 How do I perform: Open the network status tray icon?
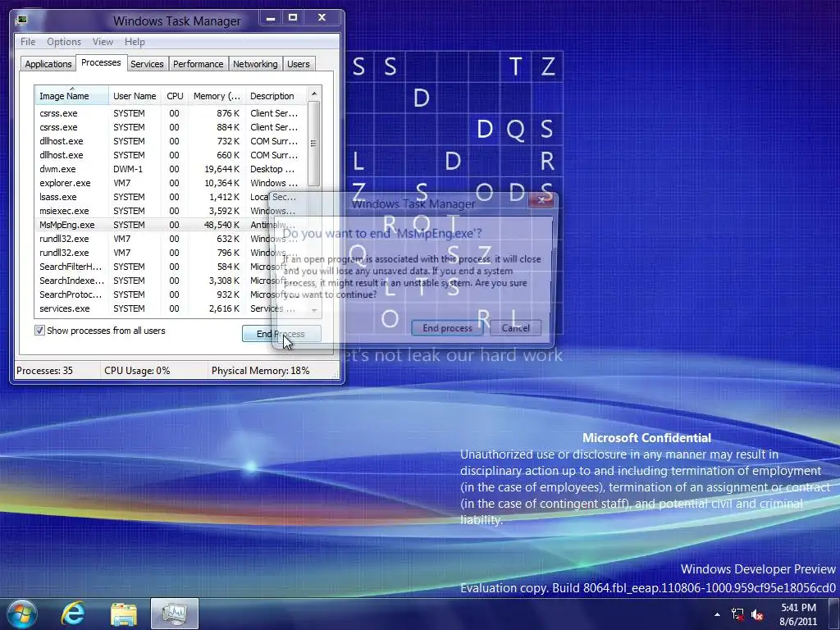[737, 614]
